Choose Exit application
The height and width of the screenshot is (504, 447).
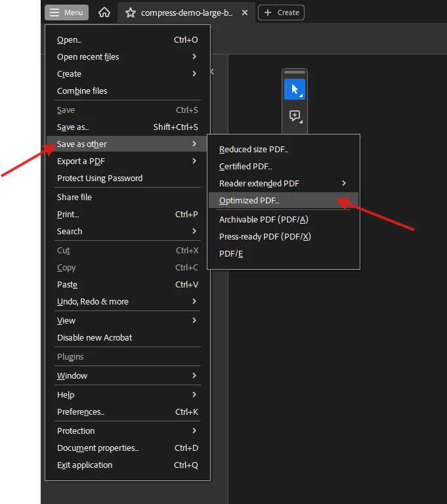point(127,465)
